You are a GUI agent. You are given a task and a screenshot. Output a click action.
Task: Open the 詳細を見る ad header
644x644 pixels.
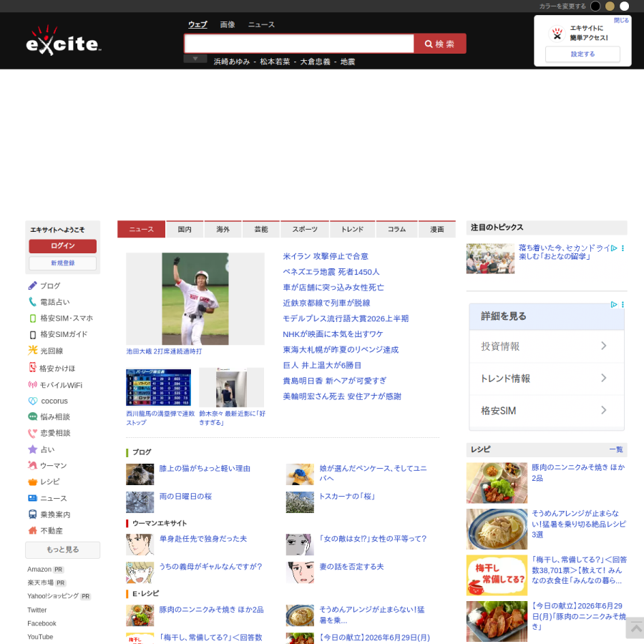coord(547,316)
